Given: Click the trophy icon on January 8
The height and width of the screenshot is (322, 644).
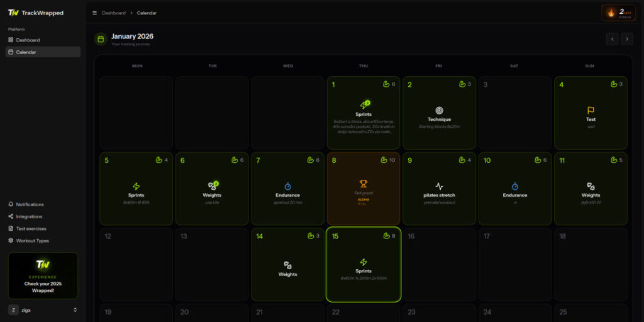Looking at the screenshot, I should click(x=364, y=184).
